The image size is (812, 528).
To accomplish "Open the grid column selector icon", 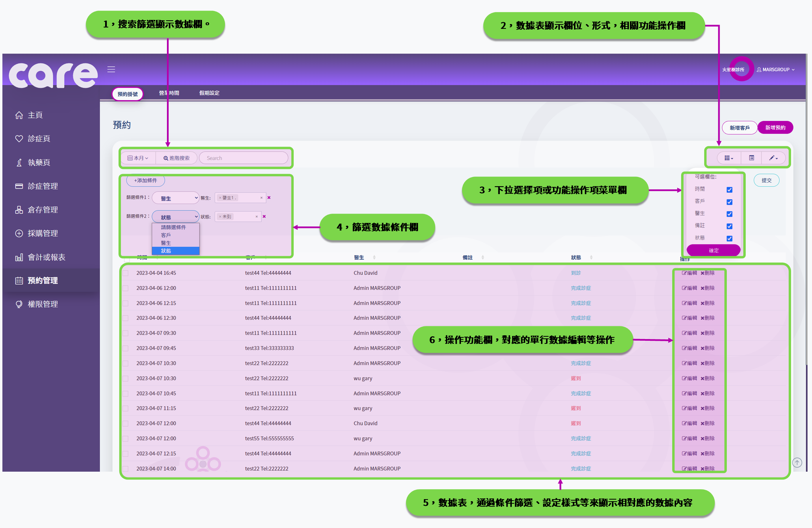I will tap(729, 158).
